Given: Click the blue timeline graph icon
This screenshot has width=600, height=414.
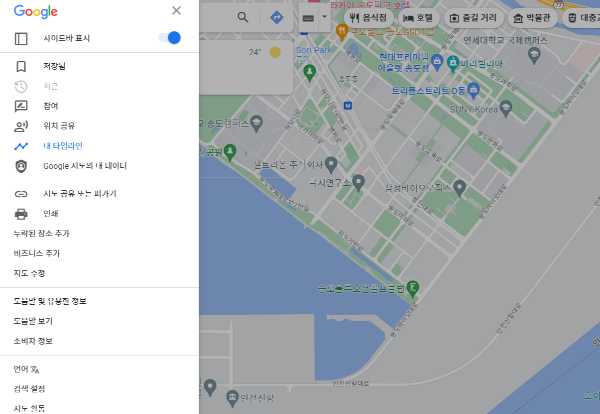Looking at the screenshot, I should click(21, 146).
